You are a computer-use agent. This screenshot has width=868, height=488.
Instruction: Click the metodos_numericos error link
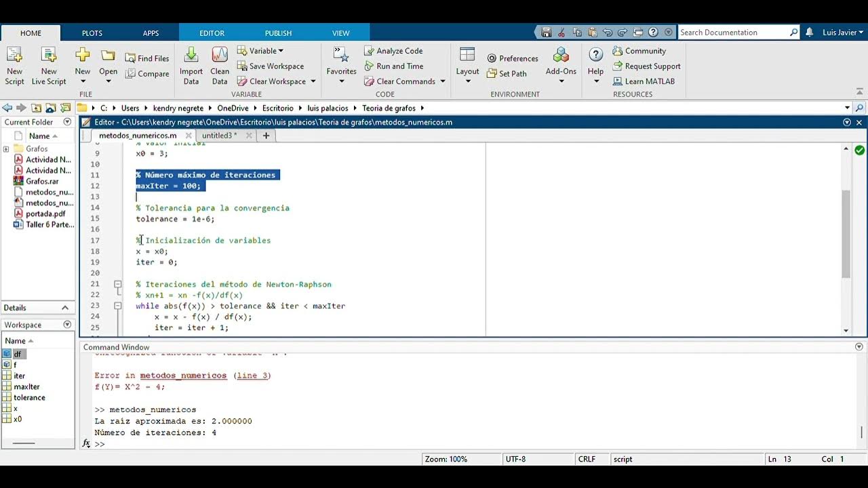(183, 375)
